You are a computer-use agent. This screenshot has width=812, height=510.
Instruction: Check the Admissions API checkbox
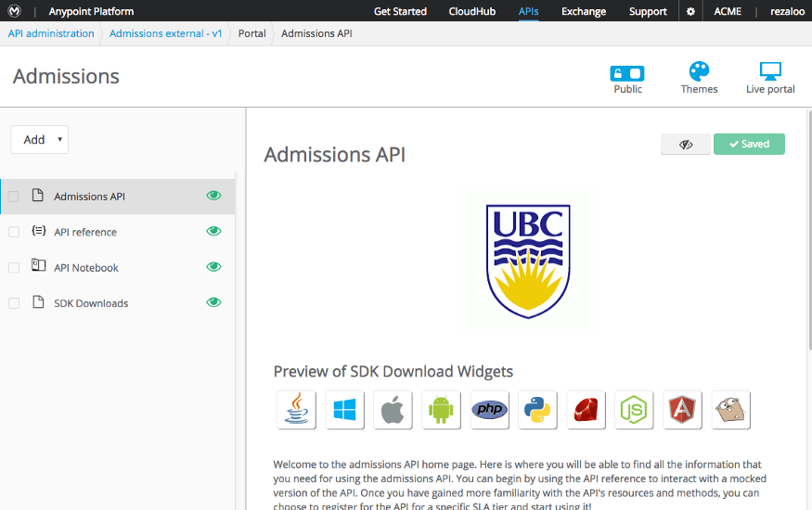pyautogui.click(x=14, y=197)
